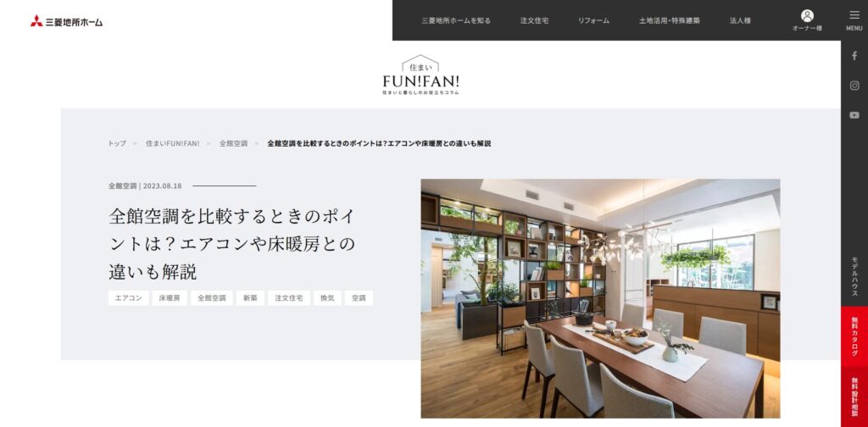Viewport: 868px width, 427px height.
Task: Select リフォーム in top navigation
Action: pyautogui.click(x=593, y=20)
